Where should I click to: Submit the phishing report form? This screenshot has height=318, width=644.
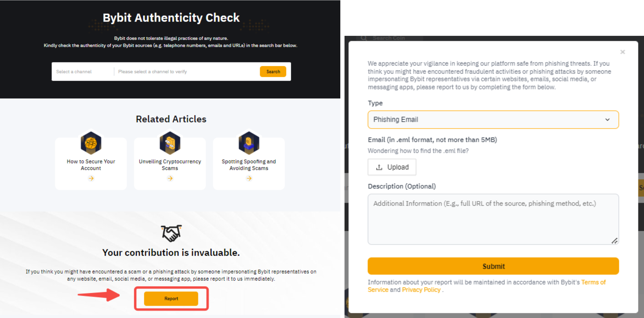pos(493,266)
